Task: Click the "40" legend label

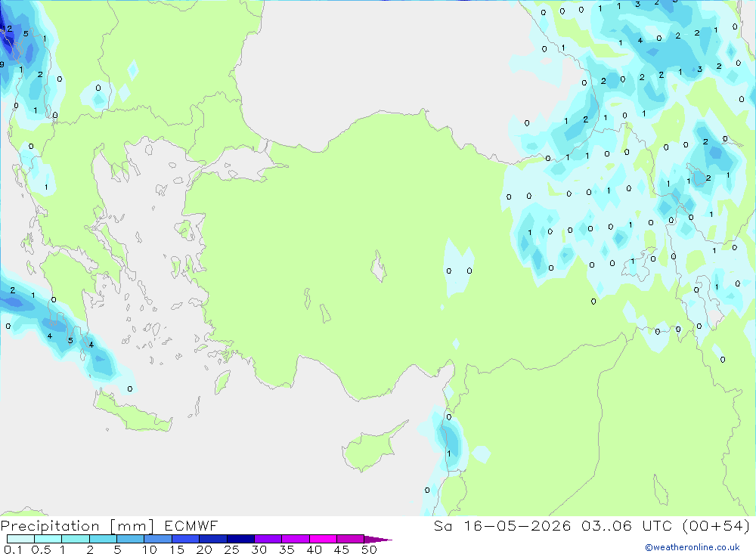Action: point(314,549)
